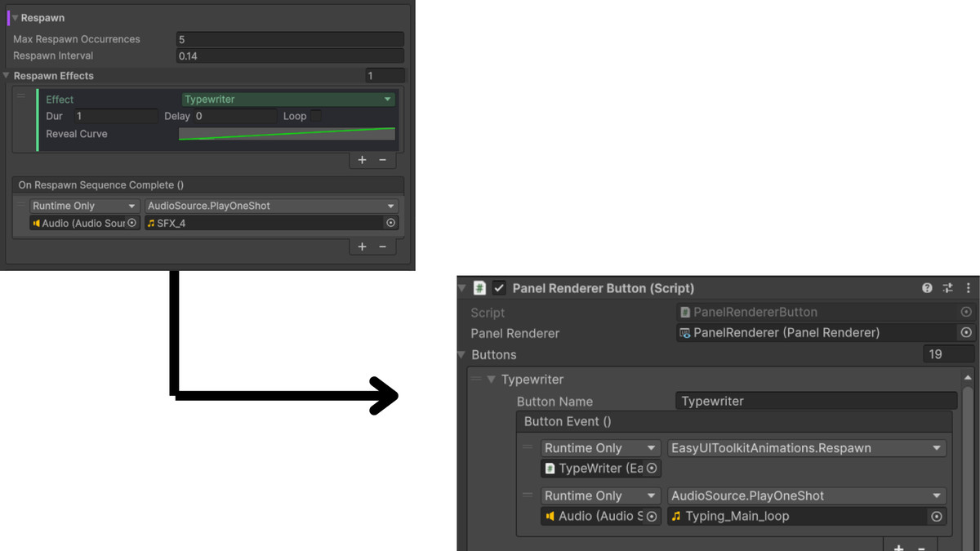Edit the Respawn Interval value 0.14
Screen dimensions: 980x551
click(290, 56)
